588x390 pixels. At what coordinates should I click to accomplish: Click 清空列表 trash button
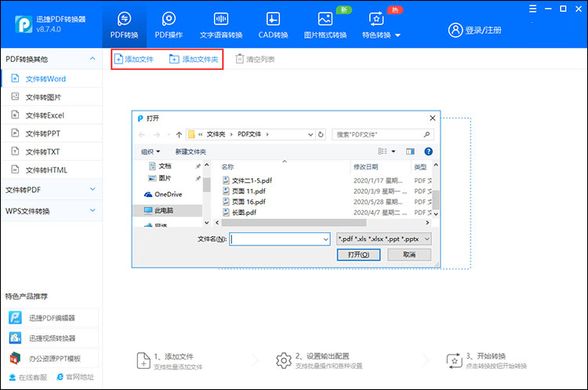pyautogui.click(x=255, y=59)
